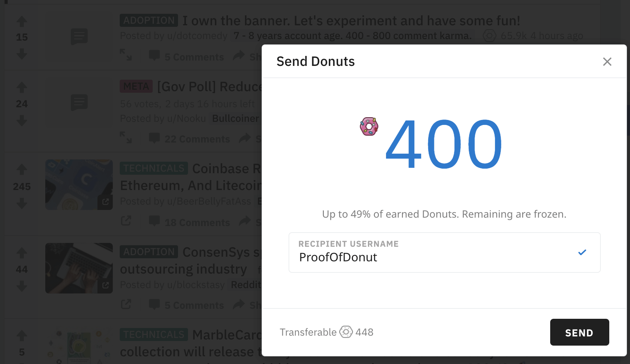Viewport: 630px width, 364px height.
Task: Open 22 Comments on Gov Poll post
Action: point(190,139)
